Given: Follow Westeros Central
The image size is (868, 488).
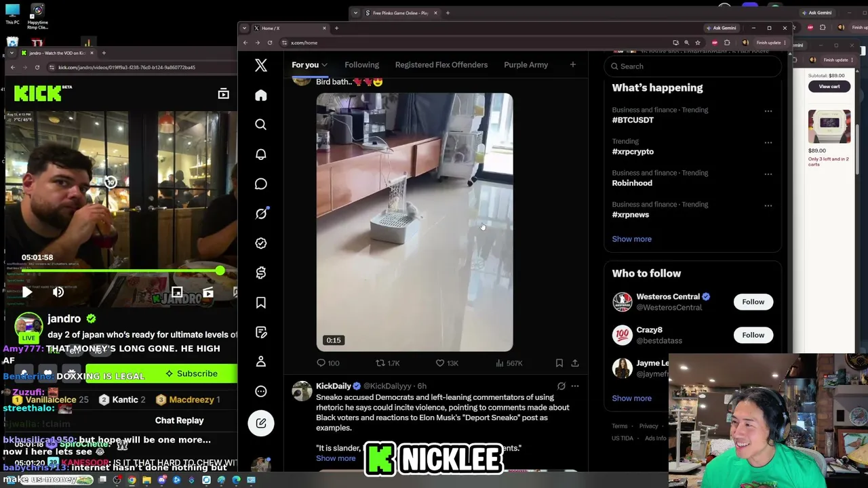Looking at the screenshot, I should pos(753,302).
